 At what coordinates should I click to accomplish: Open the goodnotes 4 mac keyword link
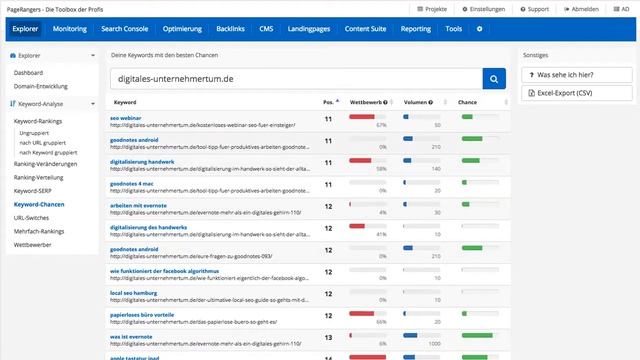[x=131, y=184]
